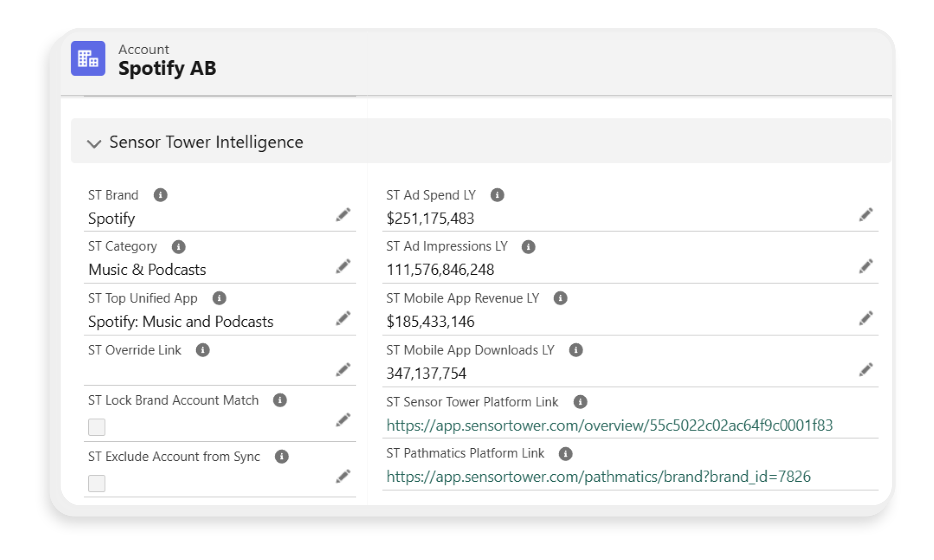Click info icon for ST Sensor Tower Platform Link
The width and height of the screenshot is (934, 560).
coord(580,402)
